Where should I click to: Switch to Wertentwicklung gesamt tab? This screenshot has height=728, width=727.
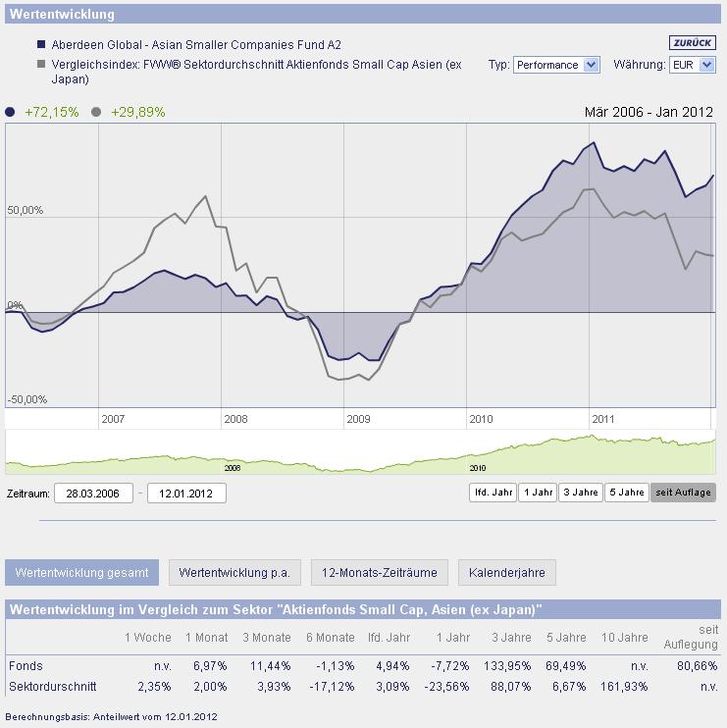pyautogui.click(x=81, y=572)
